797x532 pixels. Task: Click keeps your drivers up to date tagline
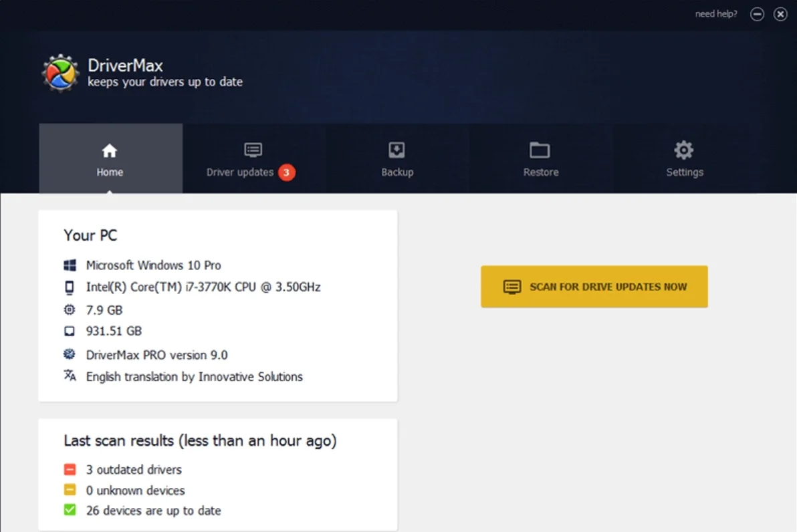pos(165,82)
